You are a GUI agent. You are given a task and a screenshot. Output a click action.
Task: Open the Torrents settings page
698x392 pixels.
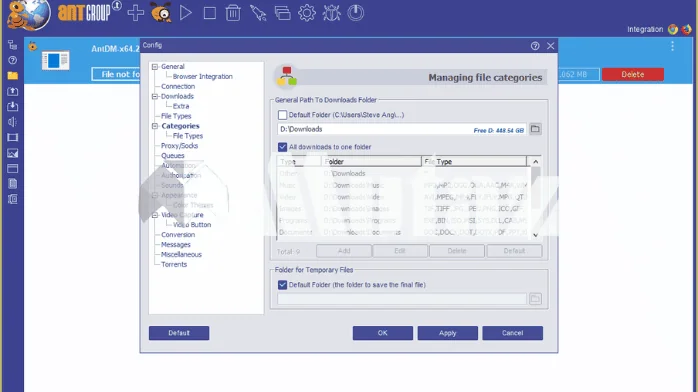pyautogui.click(x=174, y=264)
